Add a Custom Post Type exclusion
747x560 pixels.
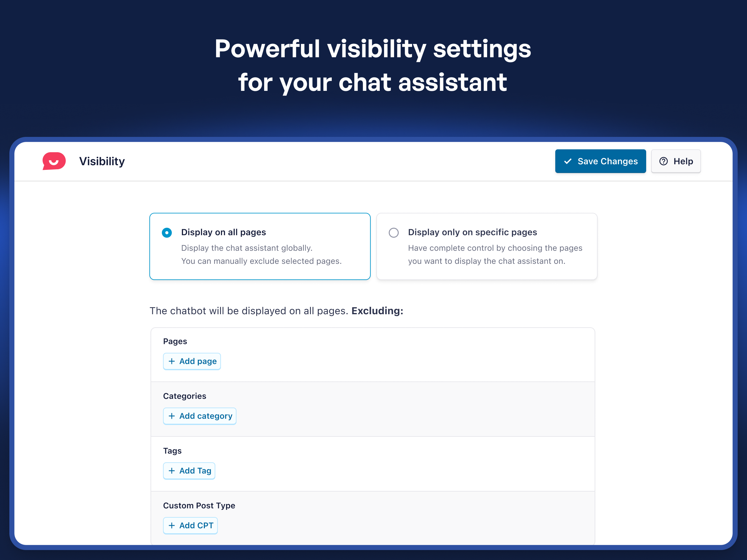click(190, 525)
